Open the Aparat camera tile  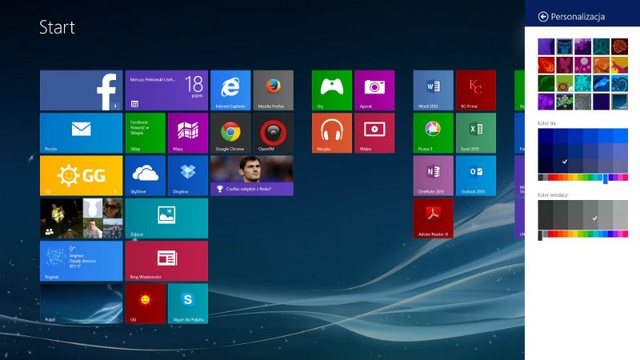click(374, 90)
